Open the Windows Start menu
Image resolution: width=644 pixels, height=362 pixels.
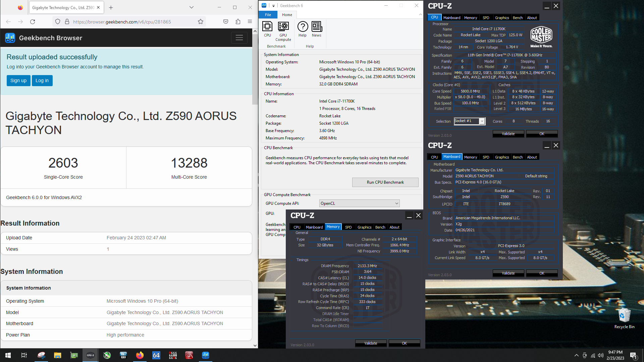click(x=8, y=355)
